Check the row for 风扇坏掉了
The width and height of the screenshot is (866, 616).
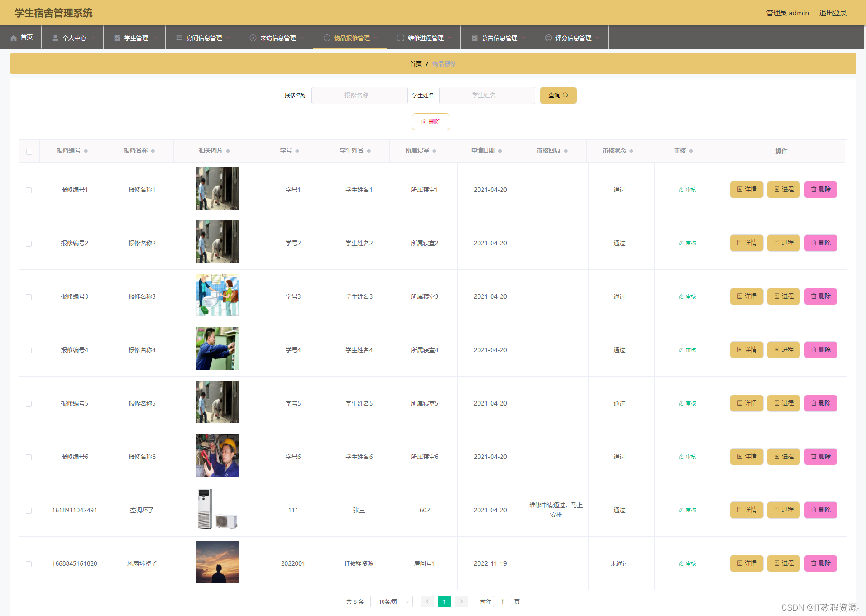[29, 564]
